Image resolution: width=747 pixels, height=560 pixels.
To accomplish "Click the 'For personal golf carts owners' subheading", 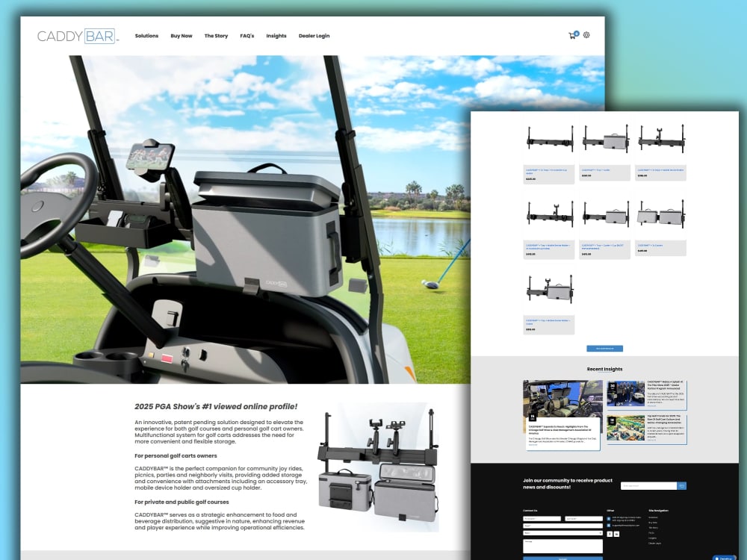I will click(x=176, y=455).
